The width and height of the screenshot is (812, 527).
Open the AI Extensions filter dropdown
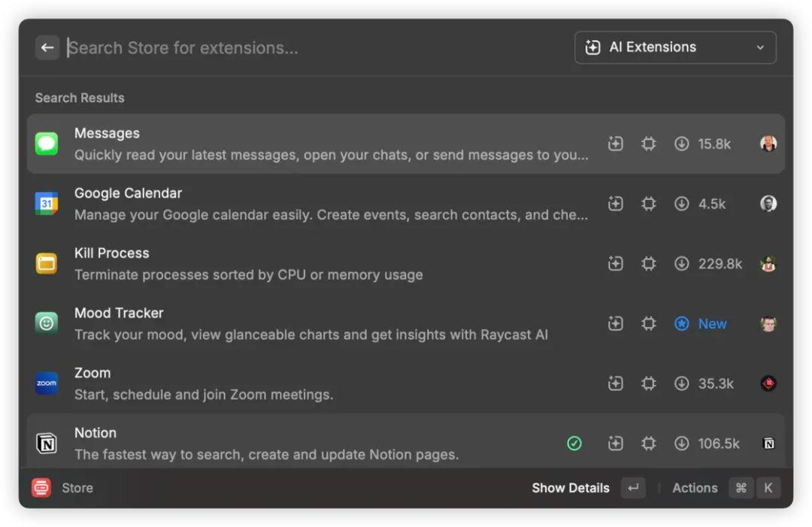674,47
